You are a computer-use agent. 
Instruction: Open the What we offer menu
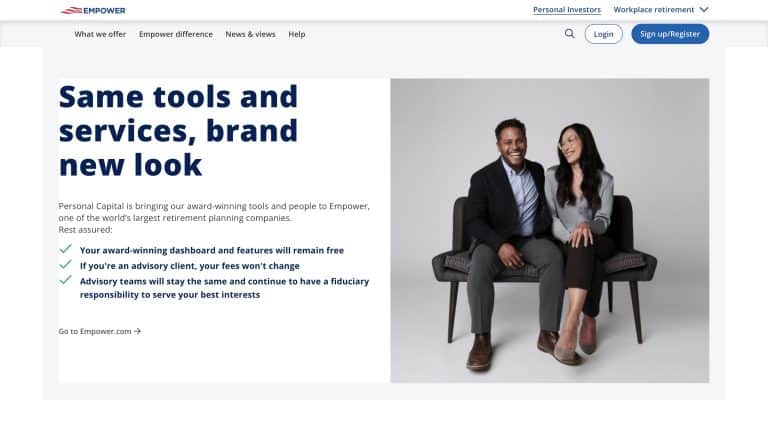click(100, 34)
